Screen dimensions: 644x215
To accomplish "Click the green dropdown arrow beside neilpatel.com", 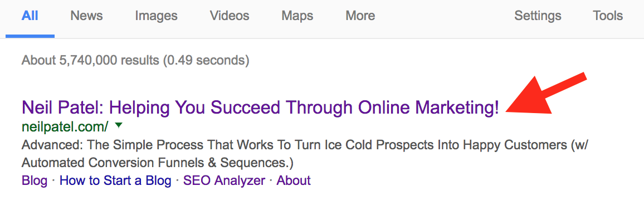I will click(x=118, y=125).
